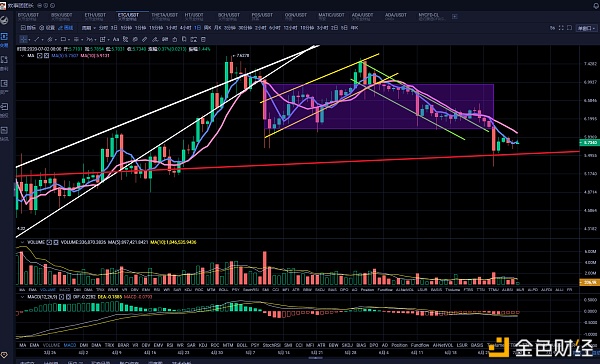Click the horizontal lines tool icon
The width and height of the screenshot is (600, 364).
76,39
